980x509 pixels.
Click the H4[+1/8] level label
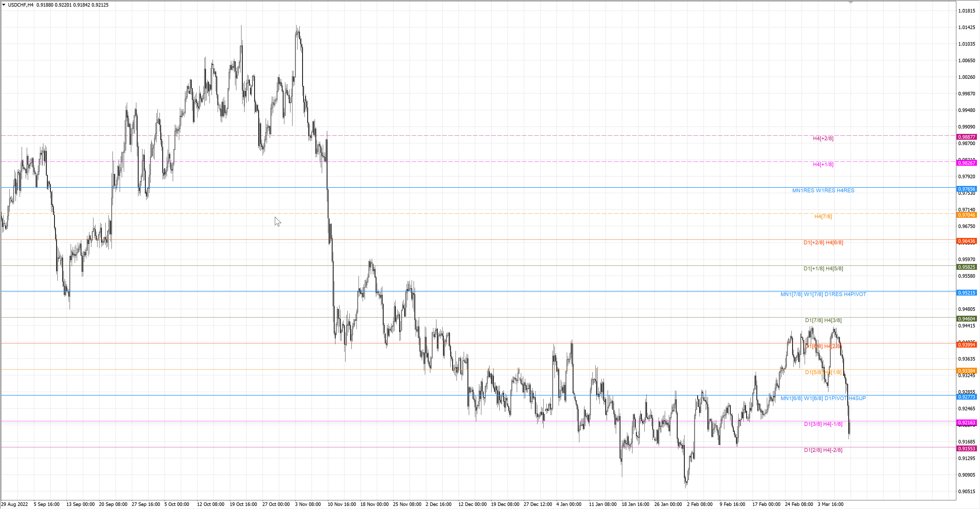(x=823, y=164)
